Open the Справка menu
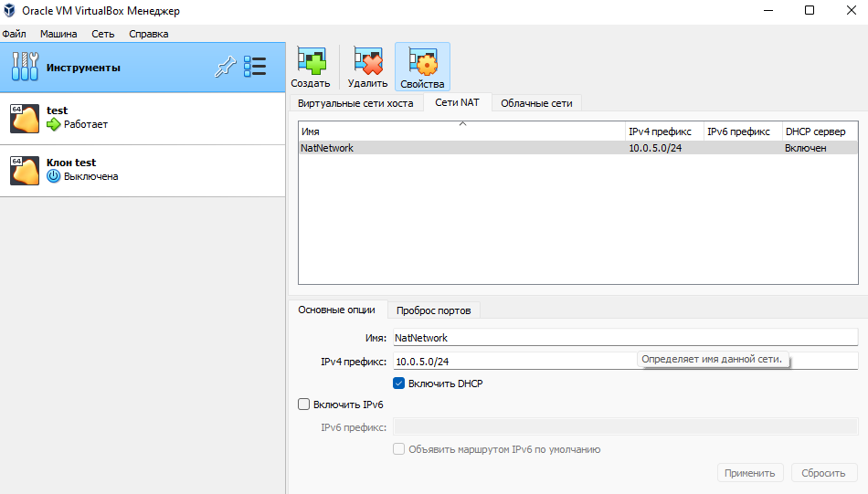The image size is (868, 494). 148,34
